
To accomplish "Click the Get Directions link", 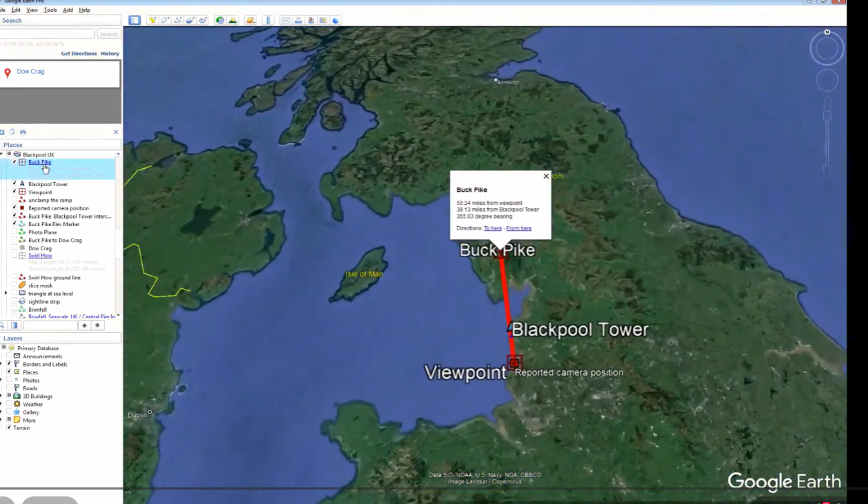I will point(79,54).
